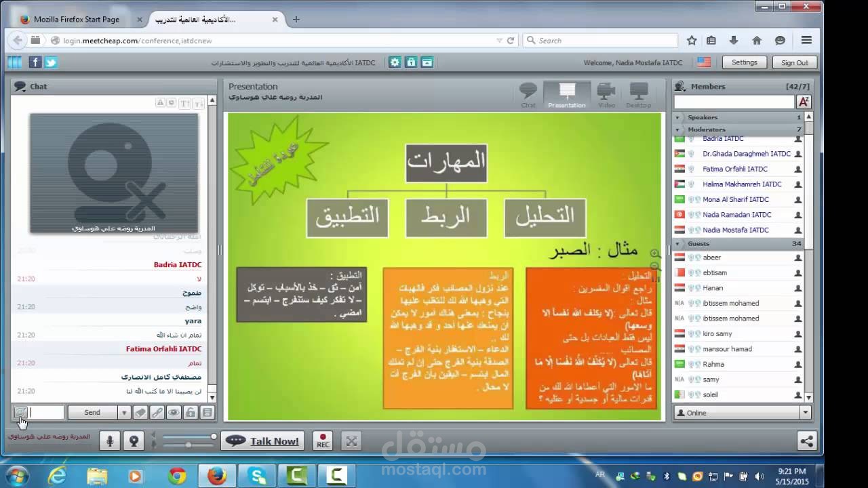Click the Send button in chat
Image resolution: width=868 pixels, height=488 pixels.
point(92,412)
